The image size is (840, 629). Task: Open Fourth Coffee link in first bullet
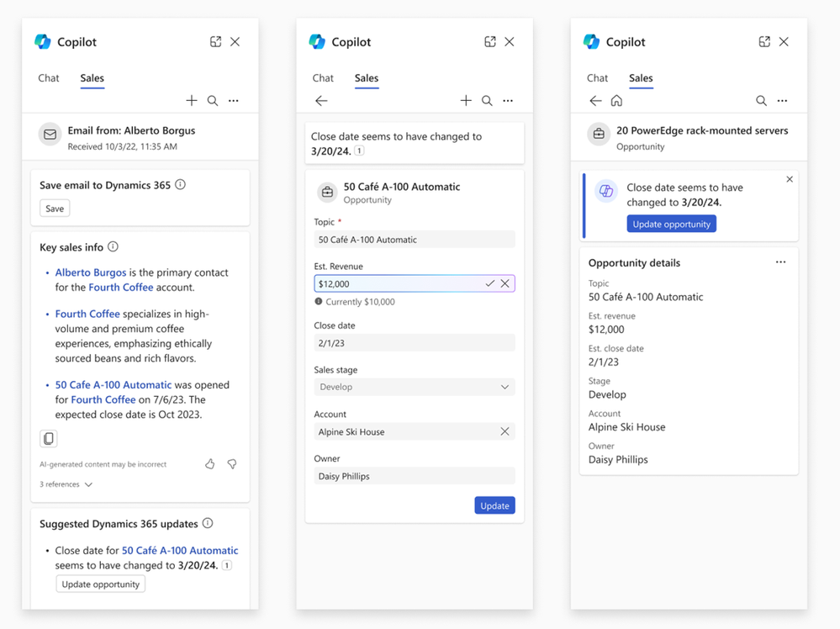[121, 288]
